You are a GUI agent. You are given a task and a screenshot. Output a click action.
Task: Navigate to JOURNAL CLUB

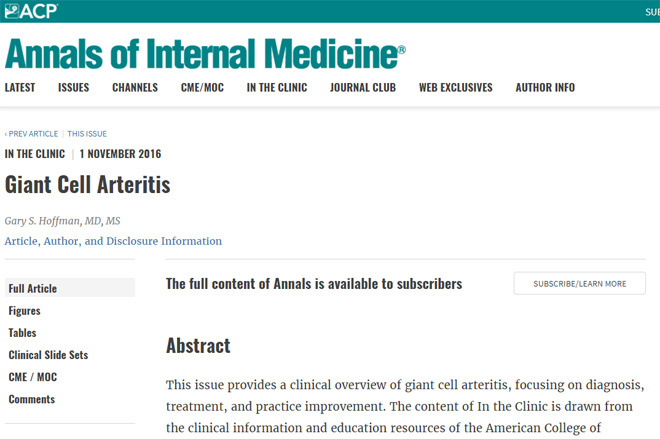point(363,88)
